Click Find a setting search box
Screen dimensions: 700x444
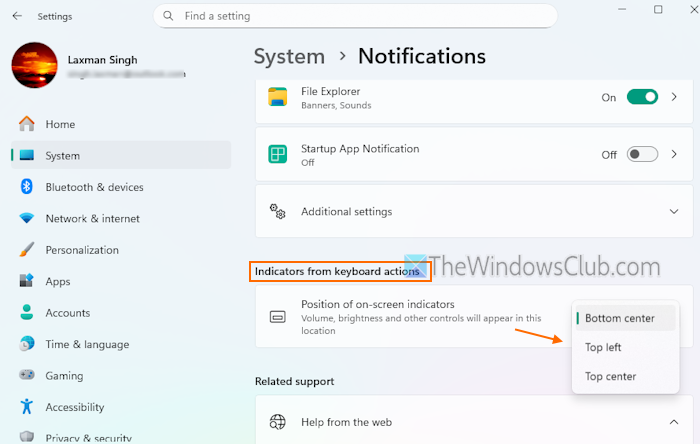355,16
